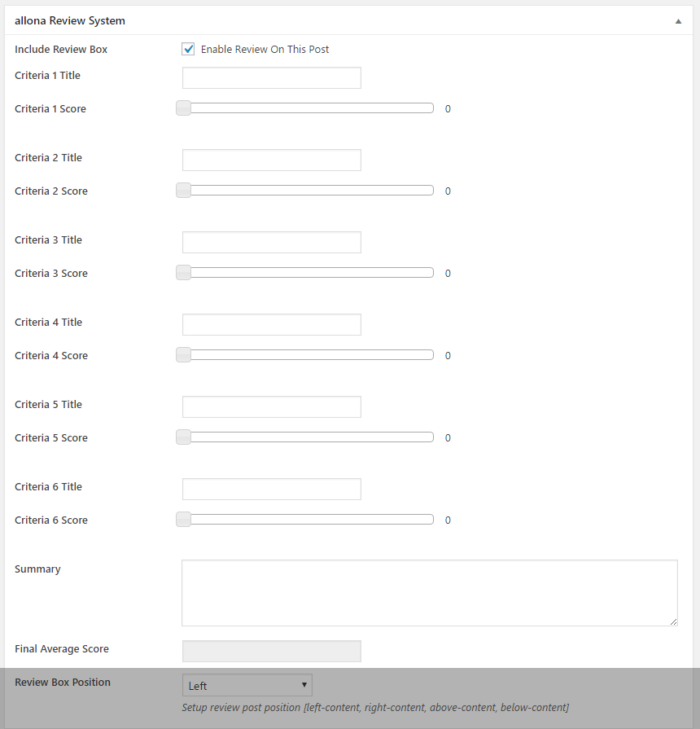The height and width of the screenshot is (729, 700).
Task: Click the Criteria 6 Score slider track
Action: point(309,520)
